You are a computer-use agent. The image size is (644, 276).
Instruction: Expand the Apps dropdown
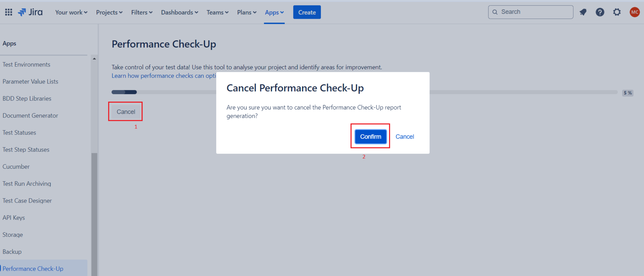274,12
